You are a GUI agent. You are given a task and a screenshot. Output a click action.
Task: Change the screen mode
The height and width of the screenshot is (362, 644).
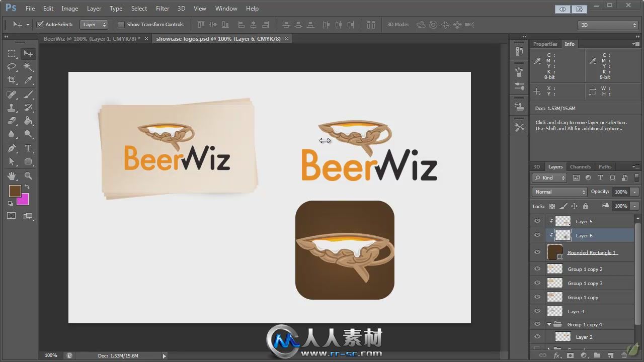pos(28,216)
